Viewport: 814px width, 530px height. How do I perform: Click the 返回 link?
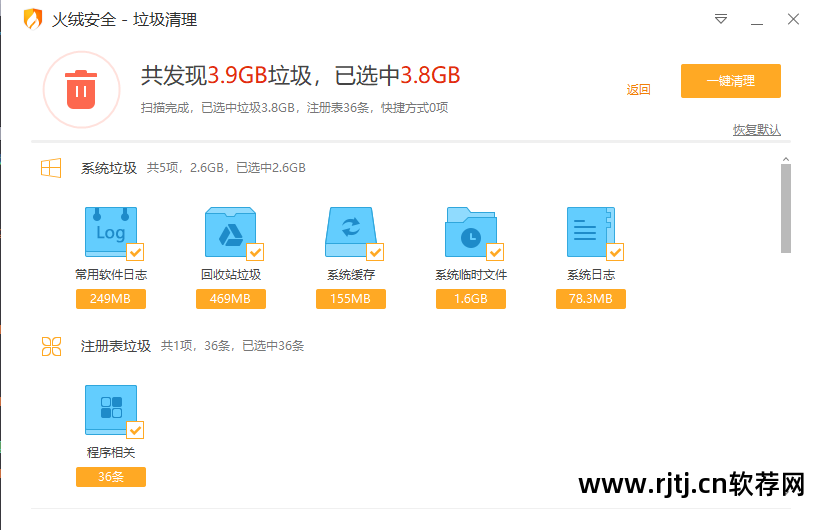pos(639,90)
